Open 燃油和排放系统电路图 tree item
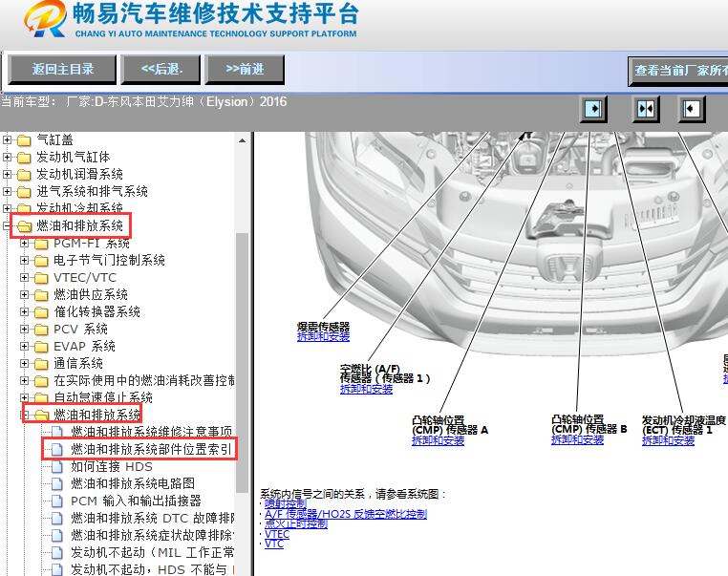 coord(133,483)
